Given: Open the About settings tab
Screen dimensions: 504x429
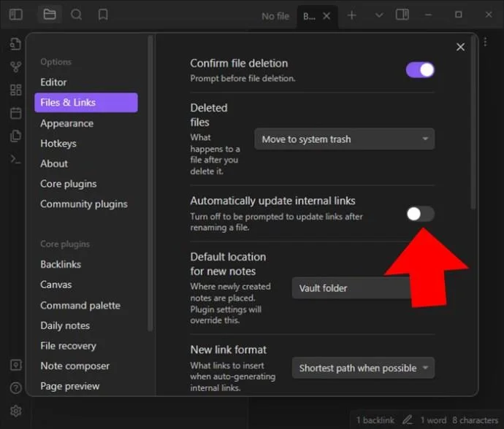Looking at the screenshot, I should click(85, 163).
